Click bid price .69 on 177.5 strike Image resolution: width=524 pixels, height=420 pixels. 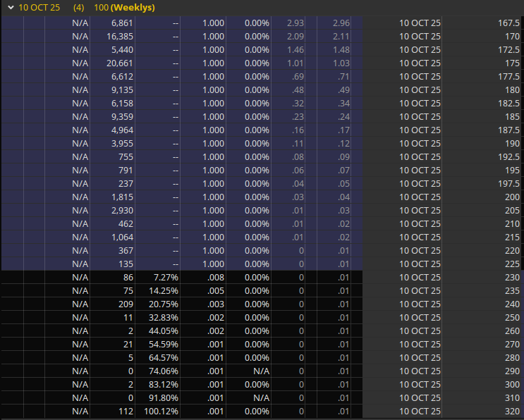[297, 77]
